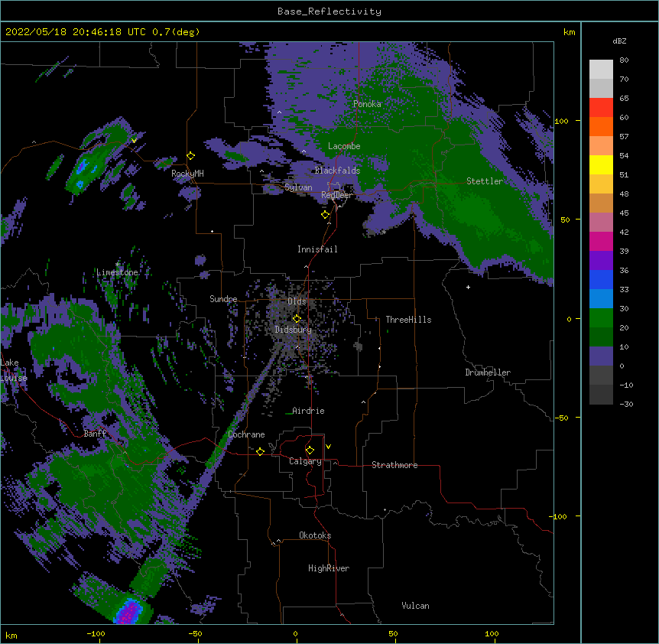The image size is (659, 644).
Task: Click the Sundre town label
Action: 223,299
